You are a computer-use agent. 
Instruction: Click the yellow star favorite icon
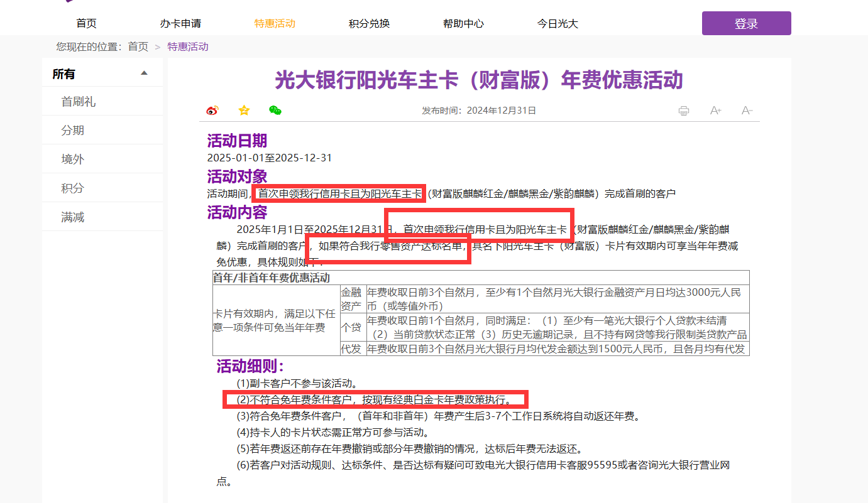[244, 111]
